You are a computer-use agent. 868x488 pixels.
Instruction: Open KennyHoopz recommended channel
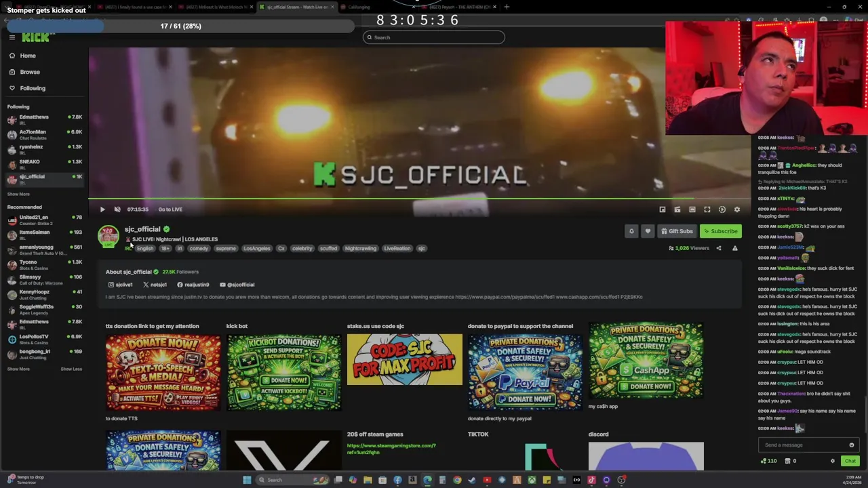[44, 294]
